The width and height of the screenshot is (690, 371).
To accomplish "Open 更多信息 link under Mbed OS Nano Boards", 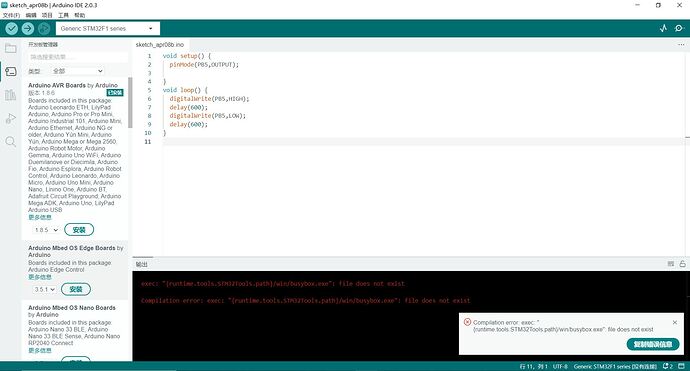I will 40,350.
